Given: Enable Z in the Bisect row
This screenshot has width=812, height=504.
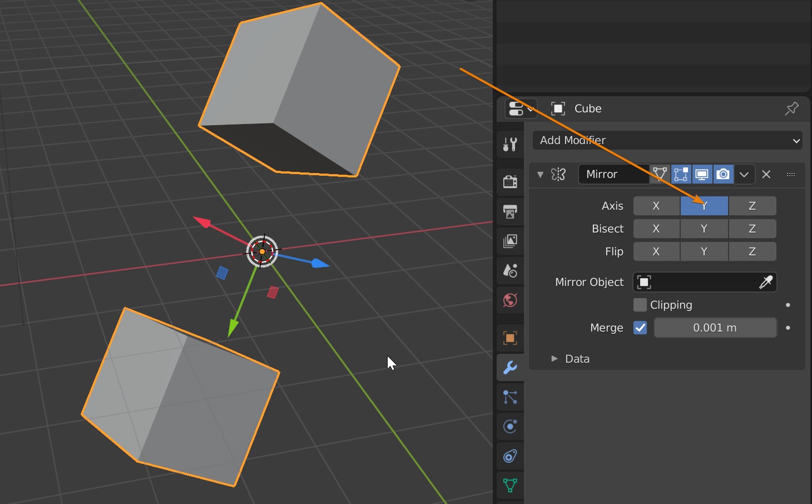Looking at the screenshot, I should click(x=752, y=229).
